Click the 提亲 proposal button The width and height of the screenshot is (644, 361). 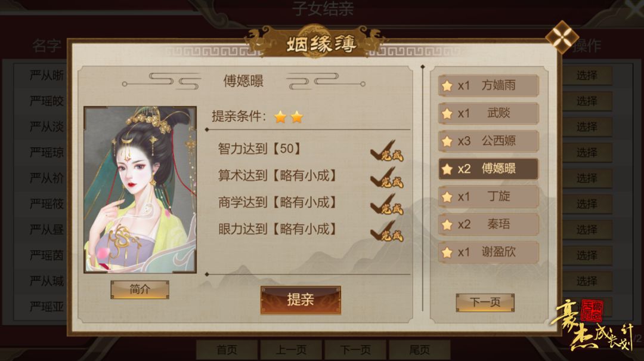coord(301,300)
